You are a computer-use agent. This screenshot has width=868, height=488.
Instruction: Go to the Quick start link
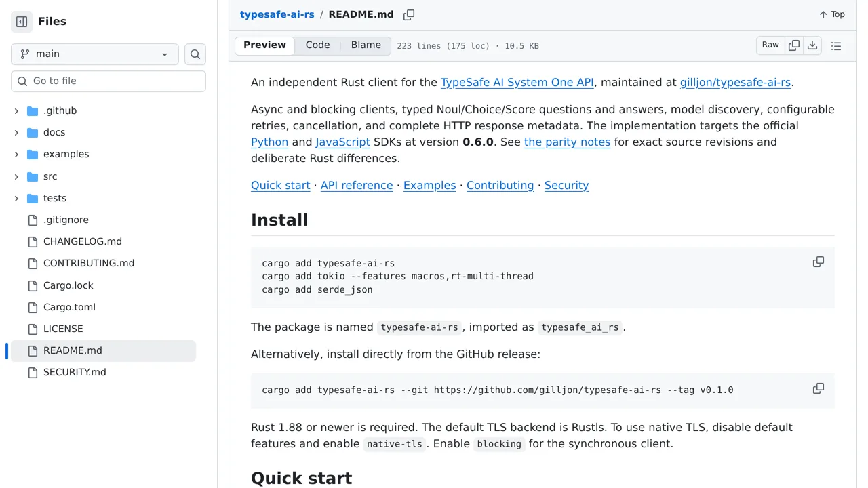click(x=281, y=186)
